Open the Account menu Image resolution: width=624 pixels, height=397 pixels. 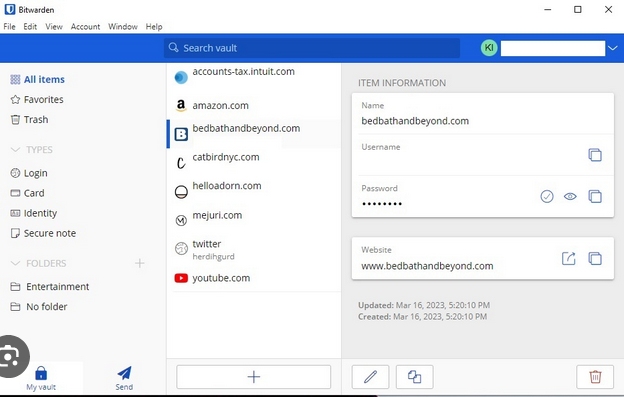pos(85,27)
